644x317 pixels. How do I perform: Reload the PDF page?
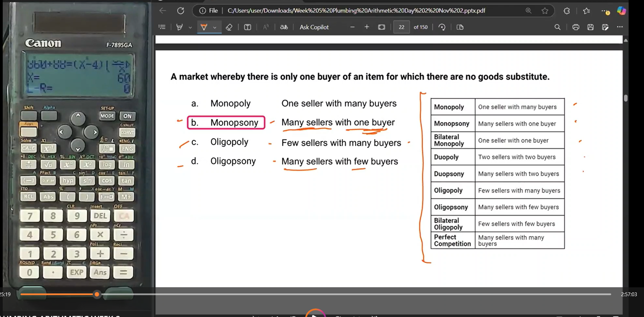180,11
